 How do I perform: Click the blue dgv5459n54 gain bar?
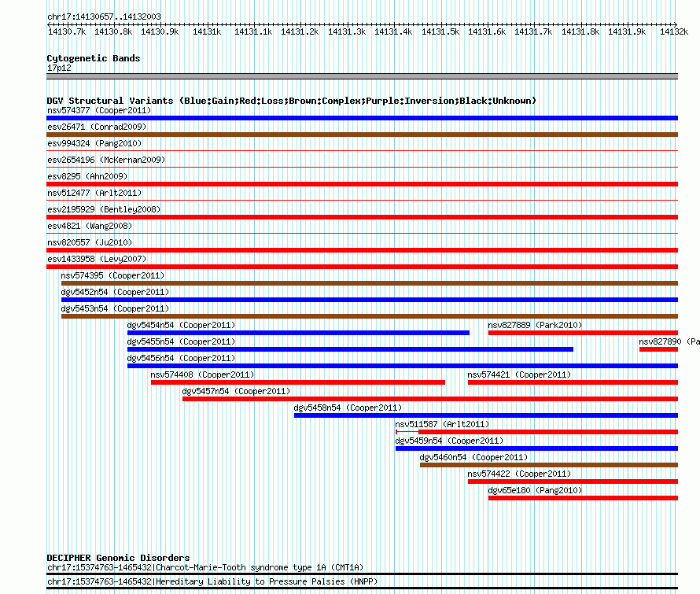click(x=536, y=448)
